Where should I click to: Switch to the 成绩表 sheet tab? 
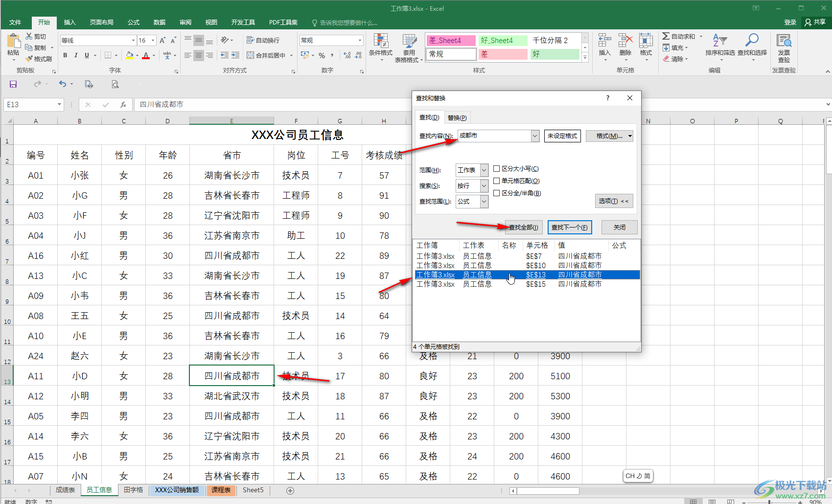click(65, 490)
